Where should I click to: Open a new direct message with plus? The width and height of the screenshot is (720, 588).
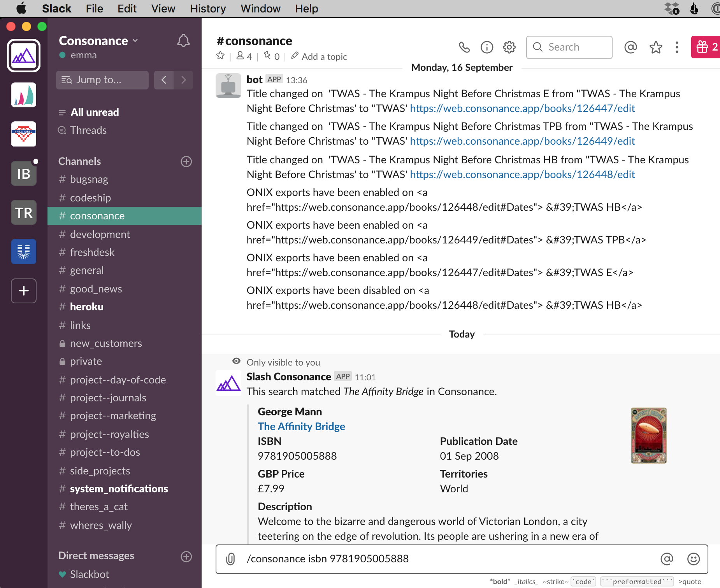(x=186, y=556)
